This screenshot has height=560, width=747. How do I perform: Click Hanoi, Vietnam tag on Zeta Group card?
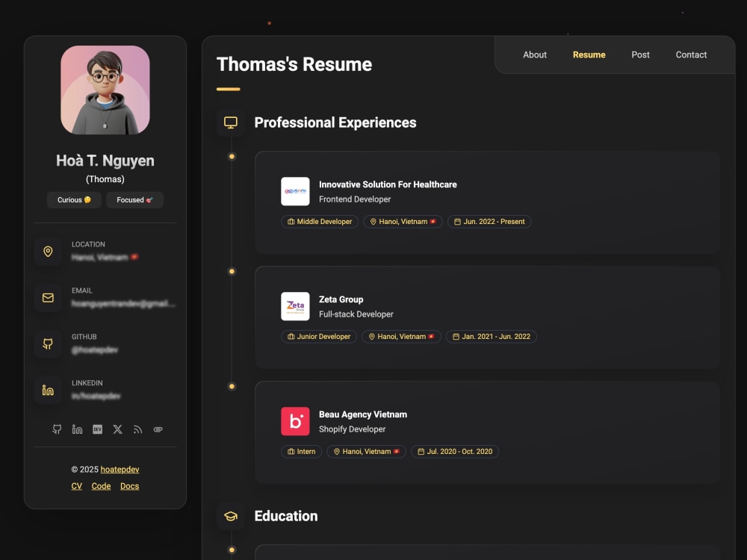coord(402,337)
